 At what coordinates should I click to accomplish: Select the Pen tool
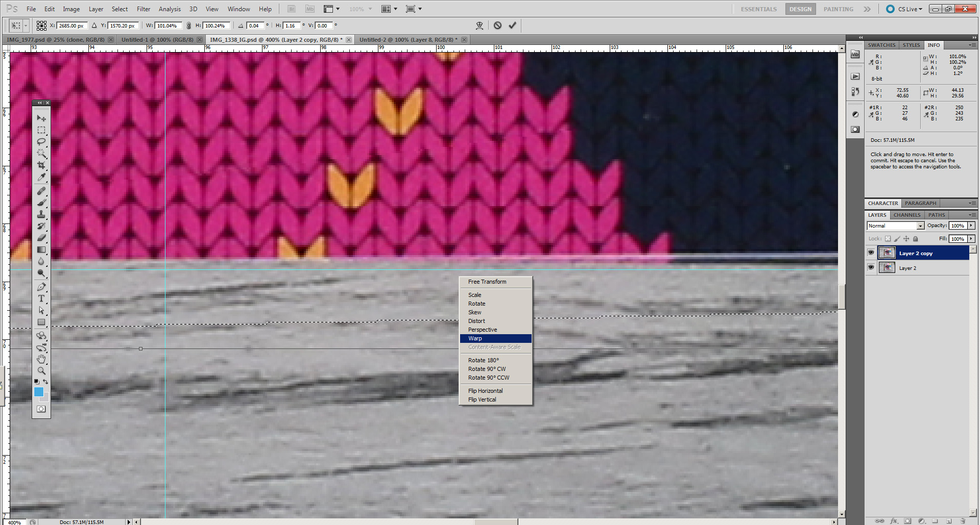click(x=41, y=287)
